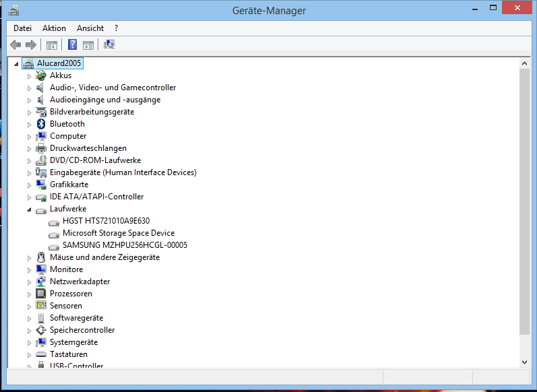The image size is (537, 392).
Task: Close the Geräte-Manager window
Action: 517,8
